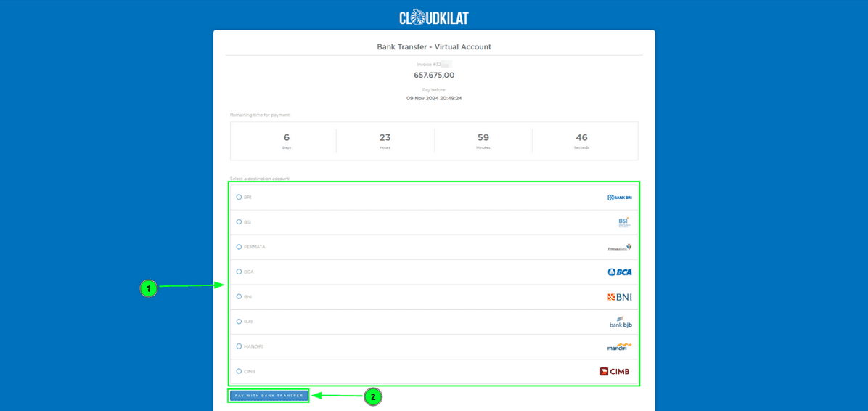Choose the BJB radio button
The image size is (868, 411).
click(x=239, y=322)
